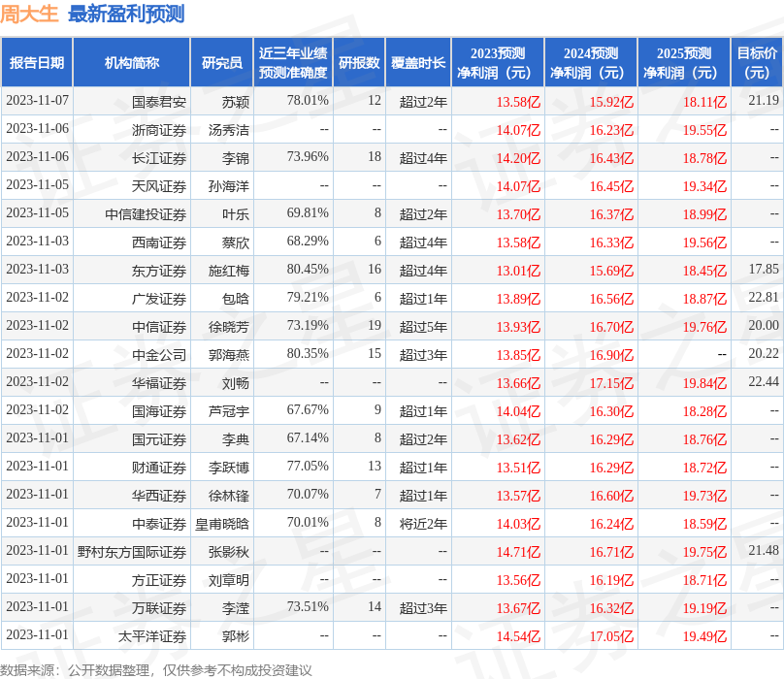
Task: Click target price 17.85
Action: click(764, 270)
